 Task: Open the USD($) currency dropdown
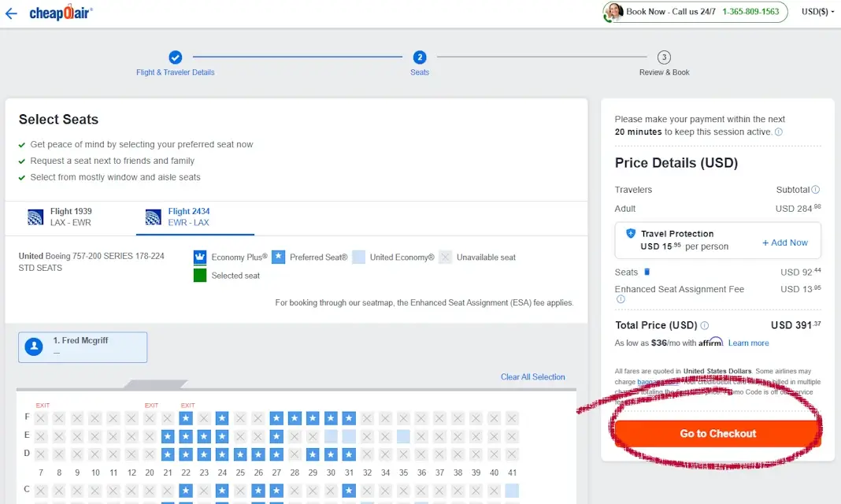(817, 12)
